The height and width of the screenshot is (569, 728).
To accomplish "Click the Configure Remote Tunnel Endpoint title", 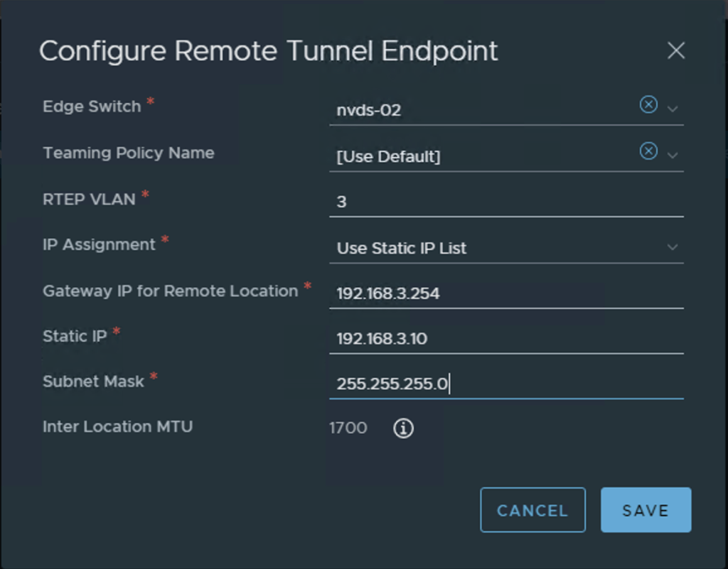I will pyautogui.click(x=268, y=51).
